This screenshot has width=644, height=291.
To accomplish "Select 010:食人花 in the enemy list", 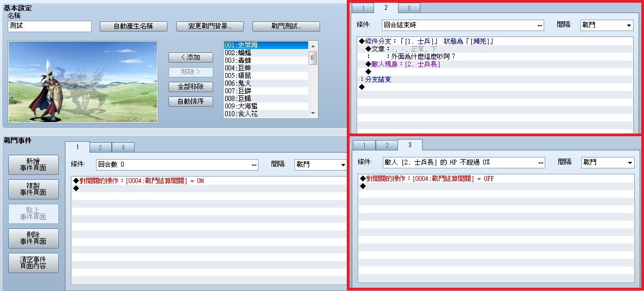I will coord(266,114).
